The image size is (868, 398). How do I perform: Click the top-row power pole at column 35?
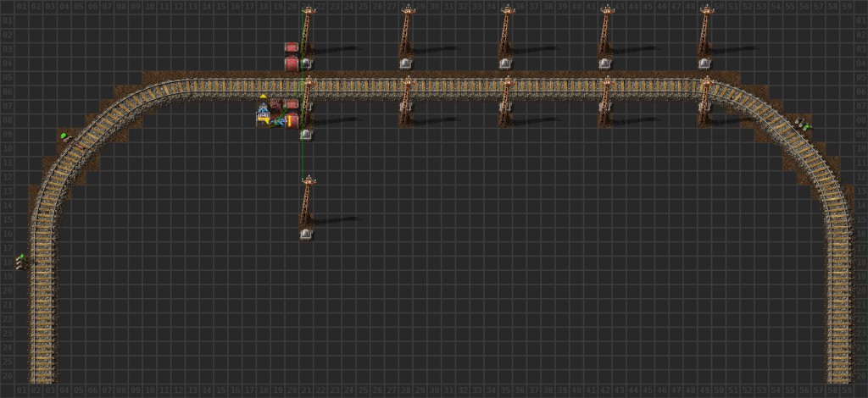click(x=506, y=31)
